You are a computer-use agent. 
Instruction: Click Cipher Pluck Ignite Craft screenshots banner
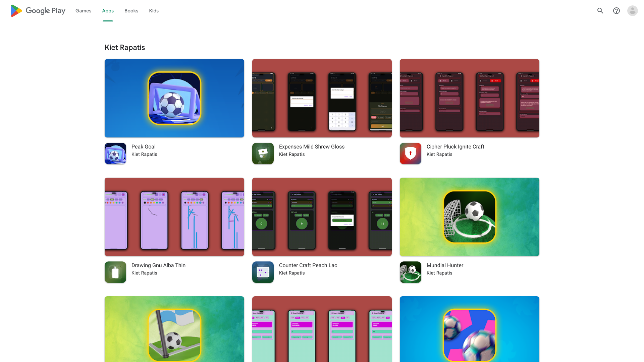pos(470,98)
